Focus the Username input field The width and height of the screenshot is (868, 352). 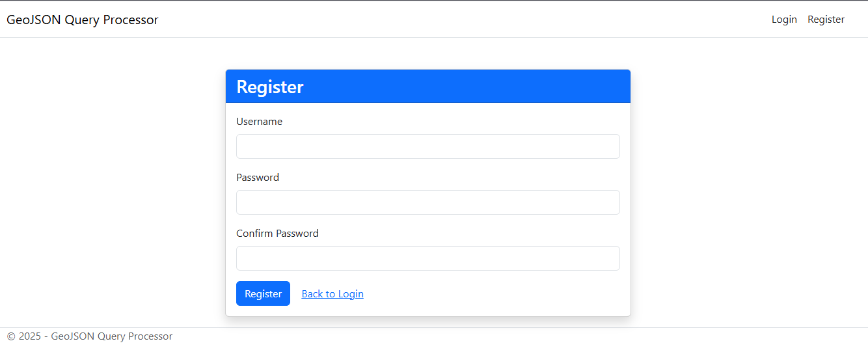(427, 146)
